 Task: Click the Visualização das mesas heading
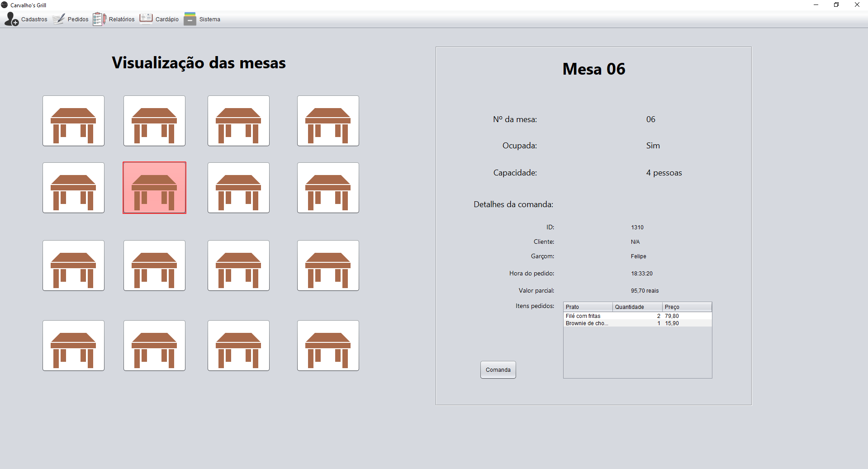[x=199, y=63]
